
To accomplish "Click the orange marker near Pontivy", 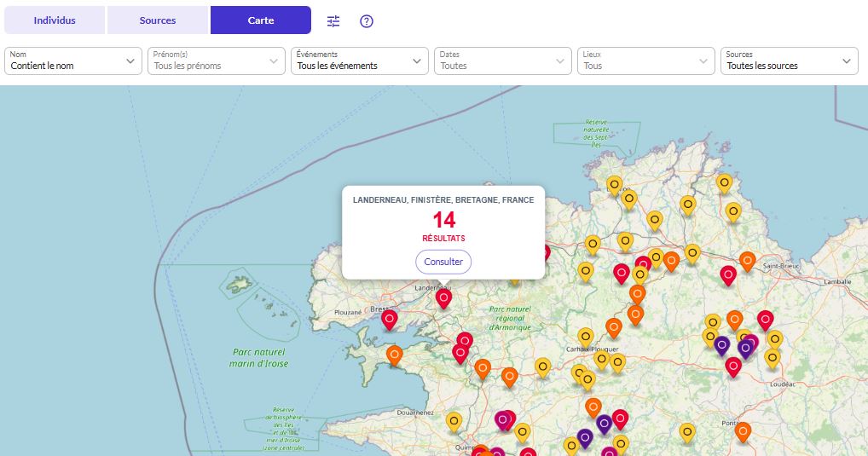I will [743, 431].
